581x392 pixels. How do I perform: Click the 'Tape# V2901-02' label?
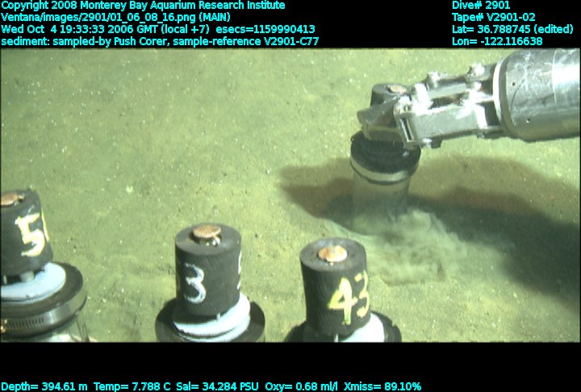point(494,18)
